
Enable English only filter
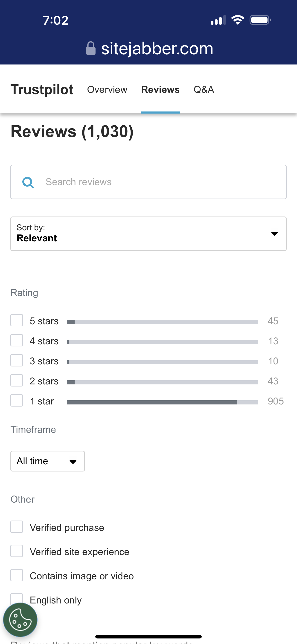17,599
